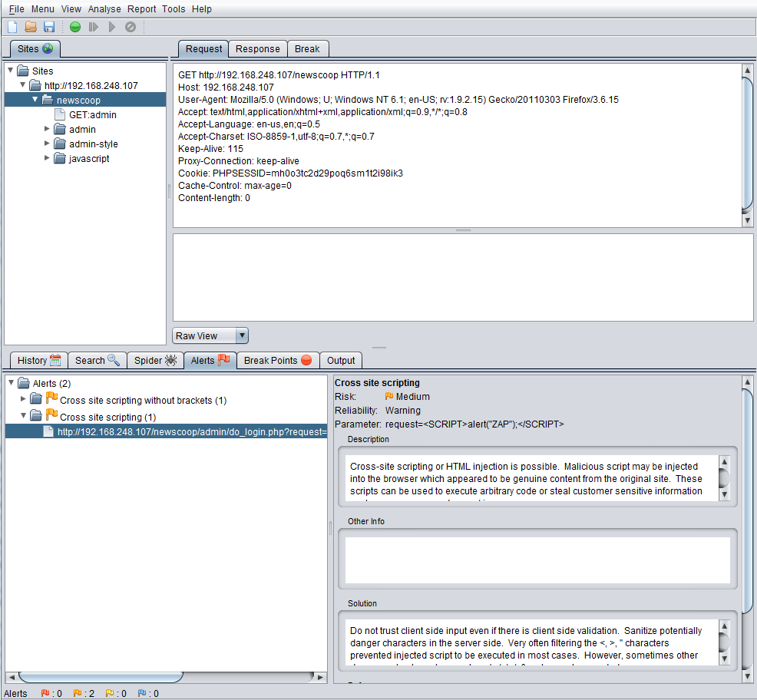Expand the javascript folder node
Image resolution: width=757 pixels, height=700 pixels.
pyautogui.click(x=48, y=158)
